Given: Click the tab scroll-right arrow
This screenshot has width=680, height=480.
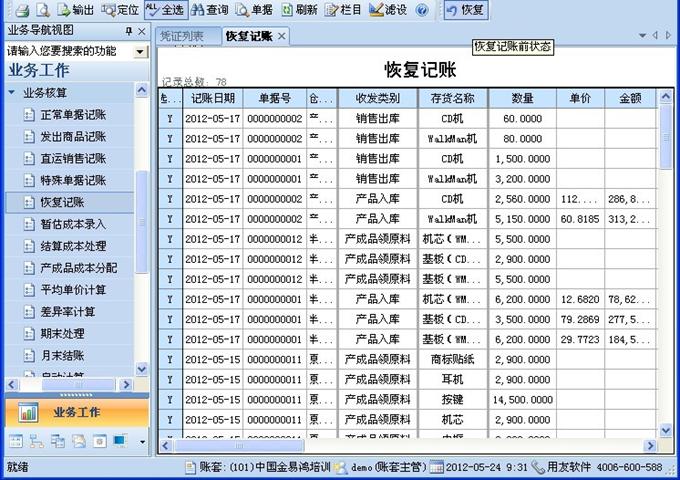Looking at the screenshot, I should click(668, 36).
